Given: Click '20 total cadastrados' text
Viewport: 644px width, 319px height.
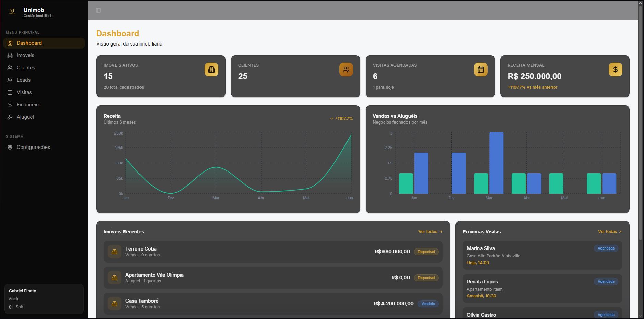Looking at the screenshot, I should (x=124, y=87).
